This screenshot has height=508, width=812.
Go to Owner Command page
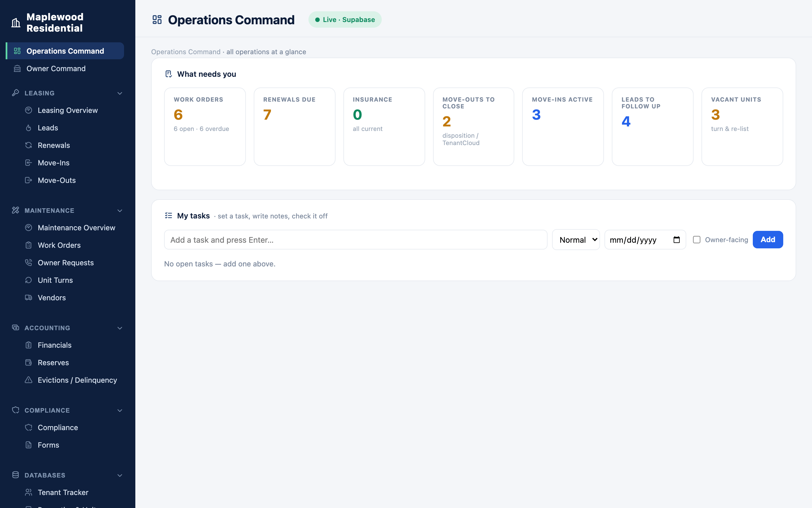click(65, 69)
